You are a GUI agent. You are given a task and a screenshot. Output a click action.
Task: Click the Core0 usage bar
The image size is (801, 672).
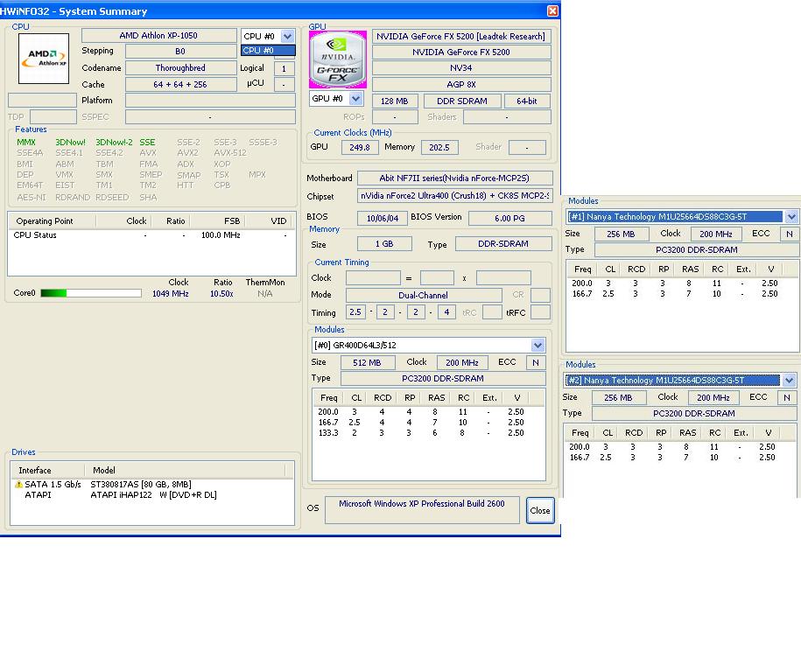[91, 293]
